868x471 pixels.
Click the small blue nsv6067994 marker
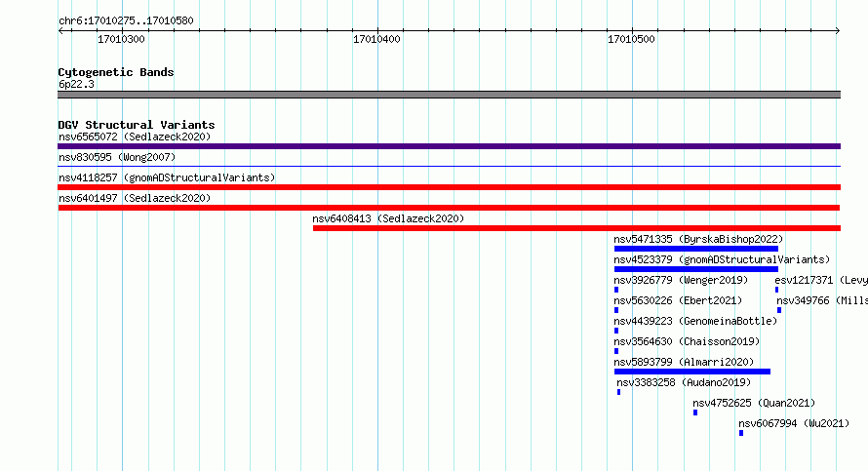(x=741, y=433)
